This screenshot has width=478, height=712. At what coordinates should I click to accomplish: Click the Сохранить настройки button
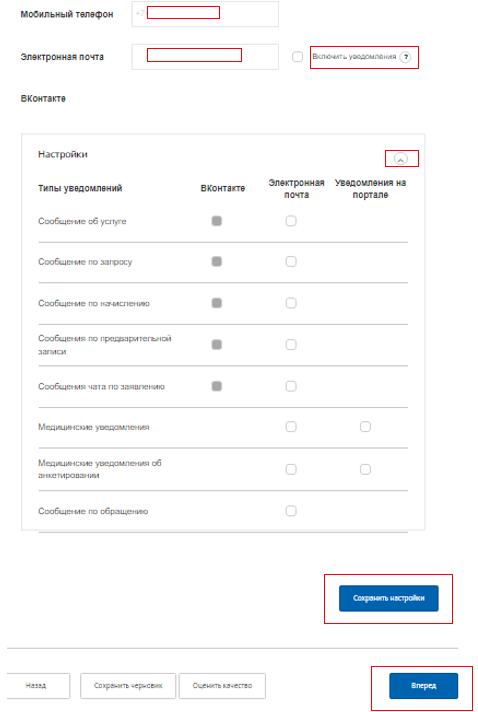(389, 598)
